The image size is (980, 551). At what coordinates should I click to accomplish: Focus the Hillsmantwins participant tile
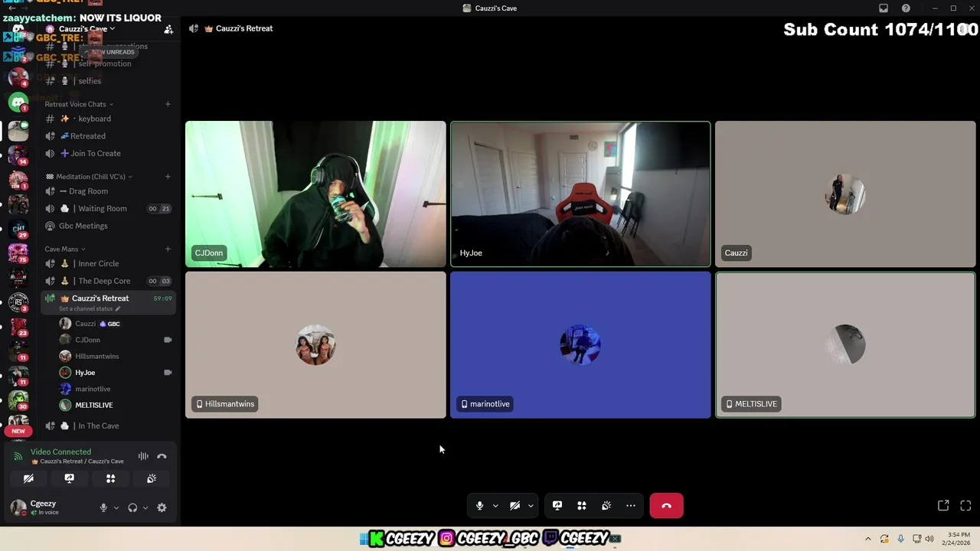pyautogui.click(x=315, y=344)
